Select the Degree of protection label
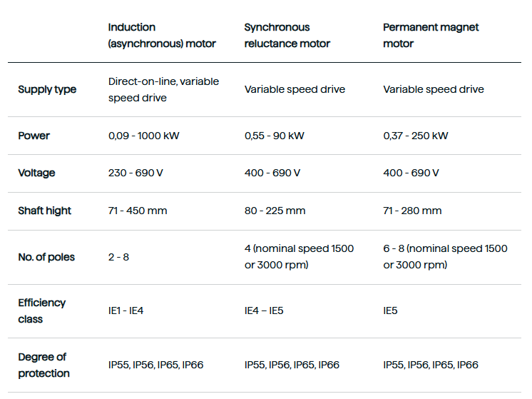The width and height of the screenshot is (532, 399). click(x=44, y=365)
